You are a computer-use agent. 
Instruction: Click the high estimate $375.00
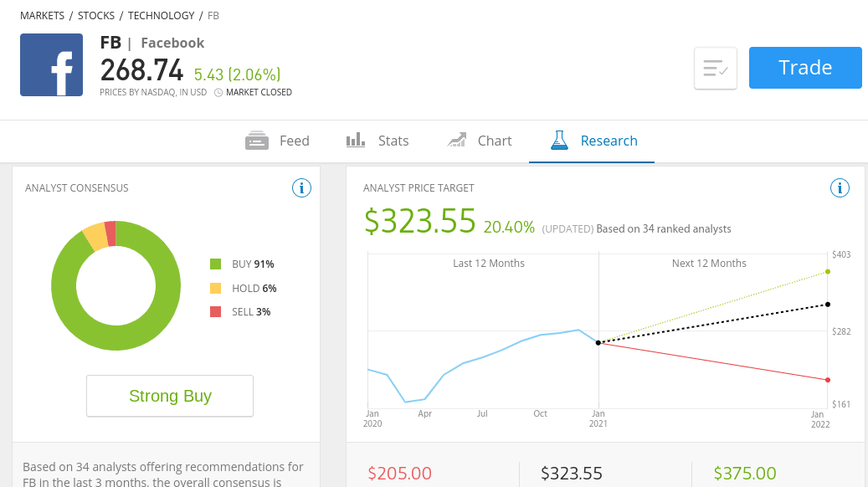pyautogui.click(x=745, y=473)
